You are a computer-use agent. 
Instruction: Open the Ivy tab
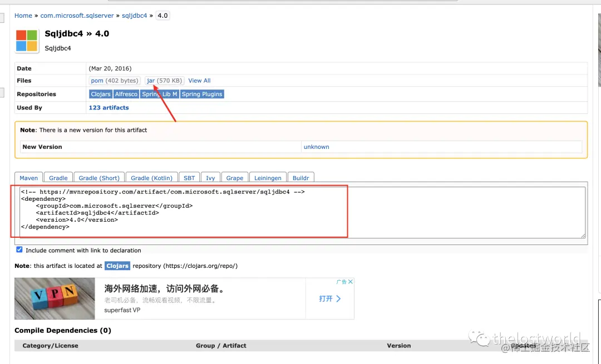210,178
